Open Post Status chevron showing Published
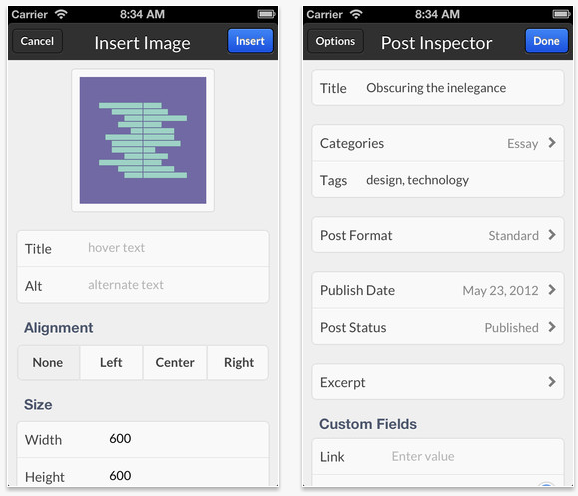 point(552,327)
